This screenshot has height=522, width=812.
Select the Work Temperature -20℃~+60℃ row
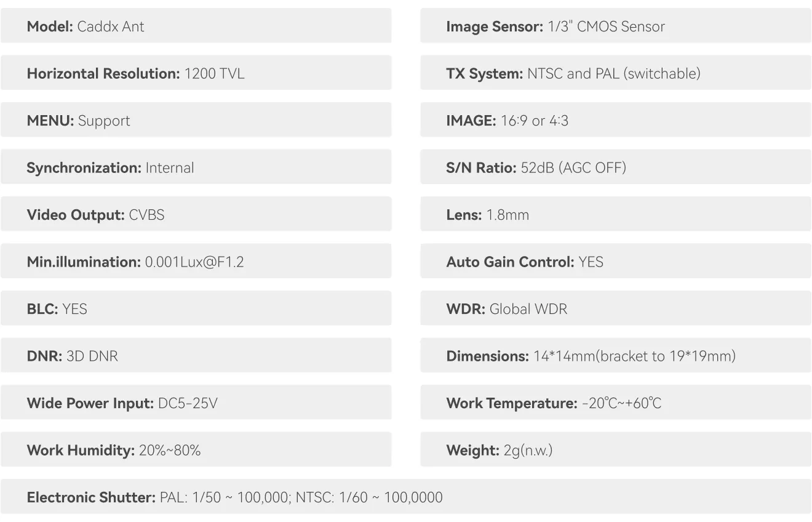click(616, 403)
